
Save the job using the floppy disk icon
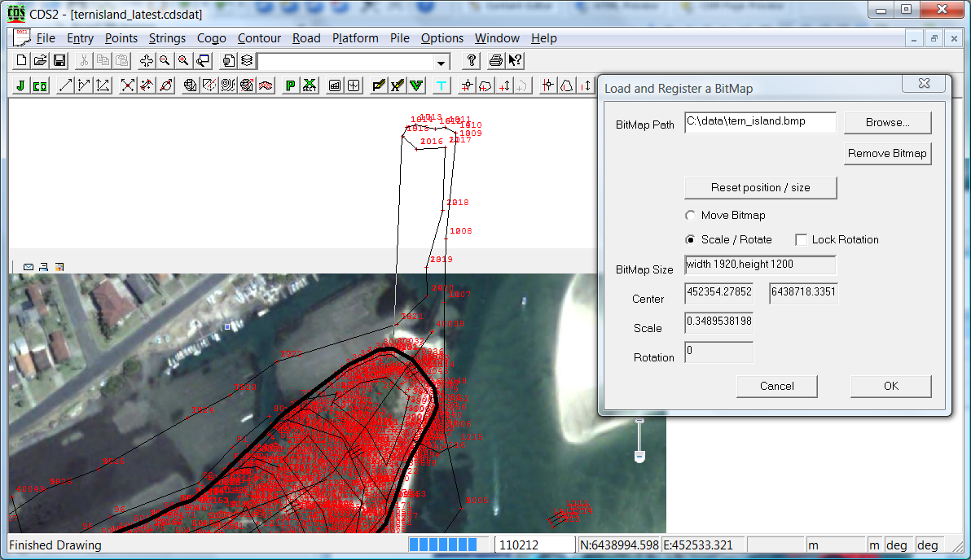59,61
